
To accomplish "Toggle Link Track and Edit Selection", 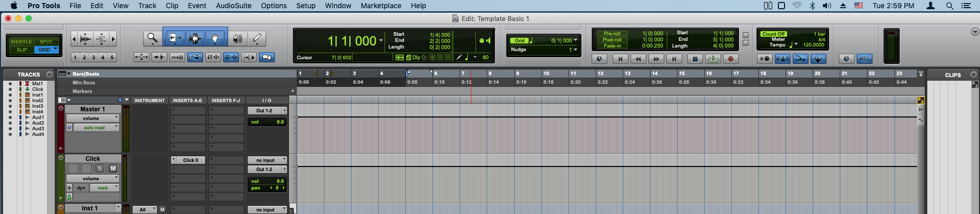I will [x=231, y=57].
